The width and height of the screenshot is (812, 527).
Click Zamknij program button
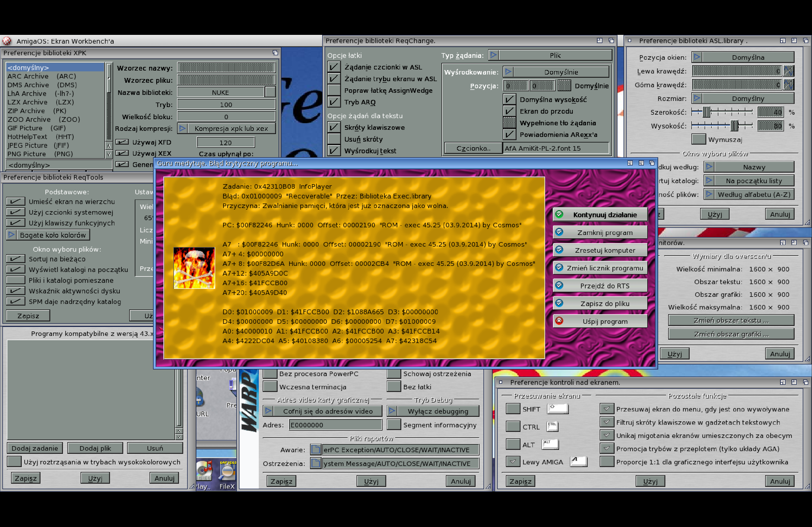click(x=600, y=232)
